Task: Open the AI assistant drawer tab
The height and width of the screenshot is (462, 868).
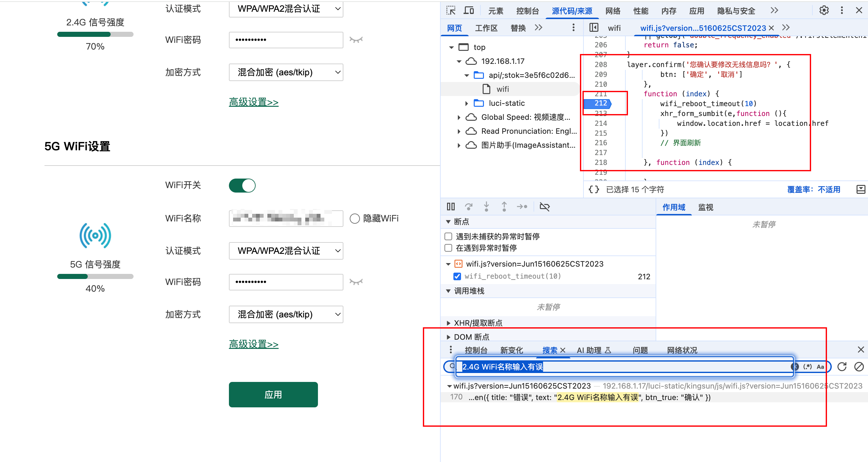Action: tap(594, 350)
